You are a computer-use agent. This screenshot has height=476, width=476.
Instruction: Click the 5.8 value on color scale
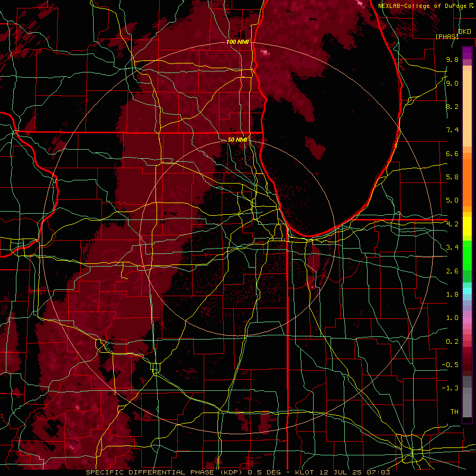(x=452, y=177)
